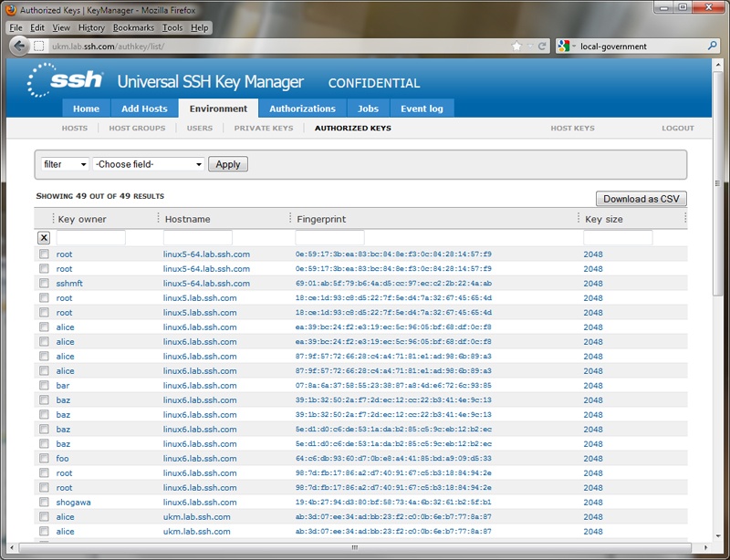Image resolution: width=730 pixels, height=560 pixels.
Task: Open the shogawa key owner link
Action: [74, 503]
